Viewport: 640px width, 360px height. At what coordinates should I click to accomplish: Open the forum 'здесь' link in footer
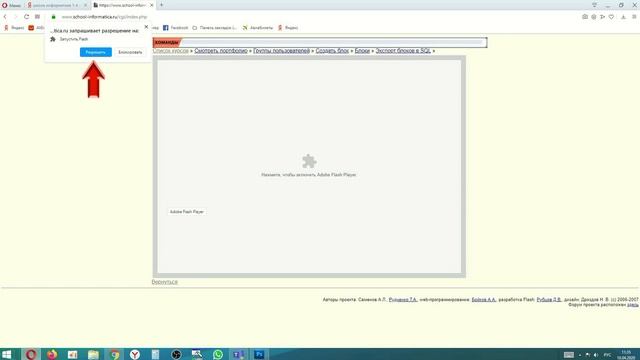633,304
